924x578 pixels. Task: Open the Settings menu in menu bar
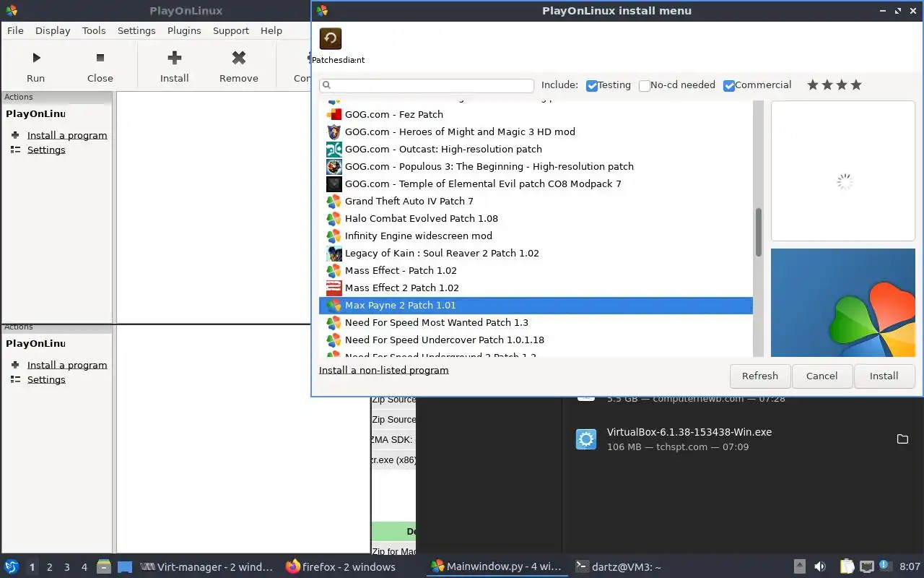(x=136, y=30)
